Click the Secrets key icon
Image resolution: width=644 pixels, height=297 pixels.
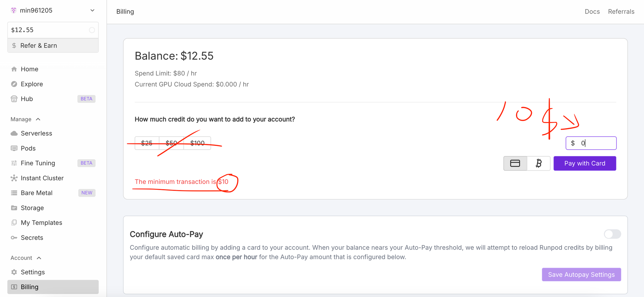coord(14,238)
